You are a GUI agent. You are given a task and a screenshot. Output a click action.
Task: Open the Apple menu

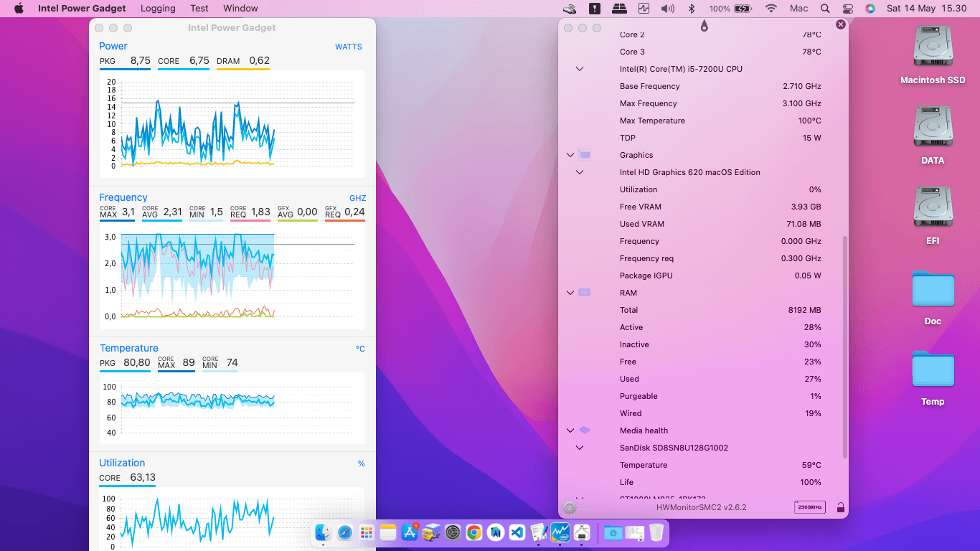19,9
